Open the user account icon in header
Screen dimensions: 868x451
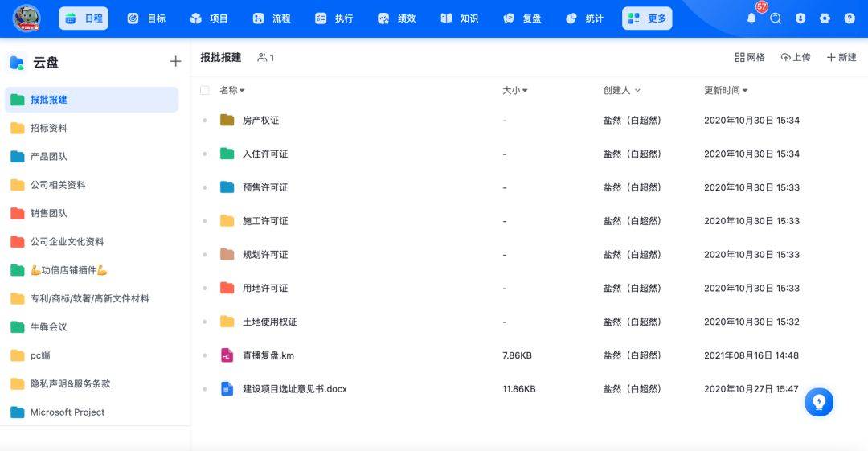click(800, 18)
